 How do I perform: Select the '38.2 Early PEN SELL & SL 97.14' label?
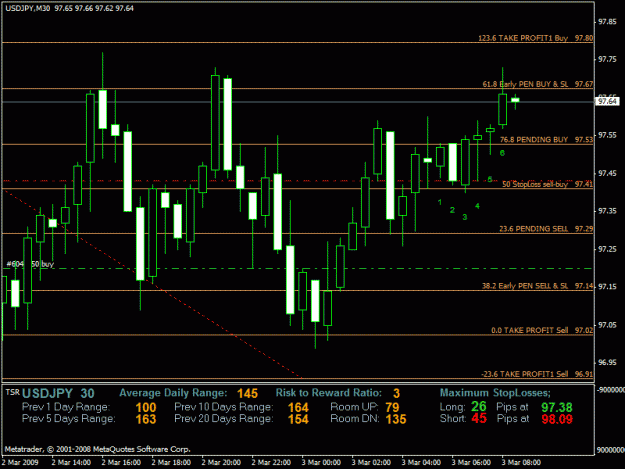click(x=537, y=286)
